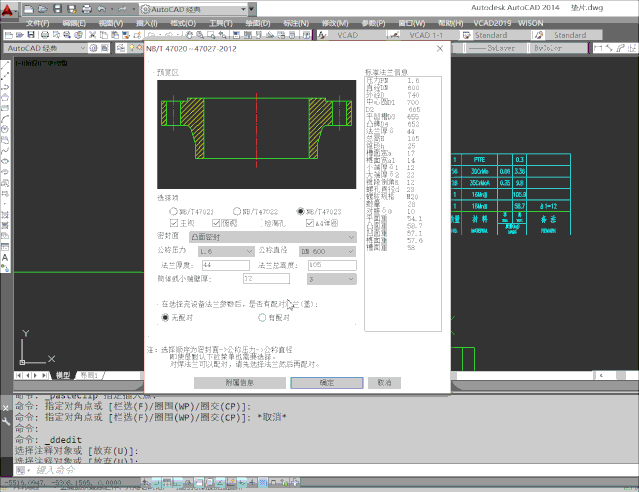Toggle the 主视 checkbox
639x492 pixels.
173,224
